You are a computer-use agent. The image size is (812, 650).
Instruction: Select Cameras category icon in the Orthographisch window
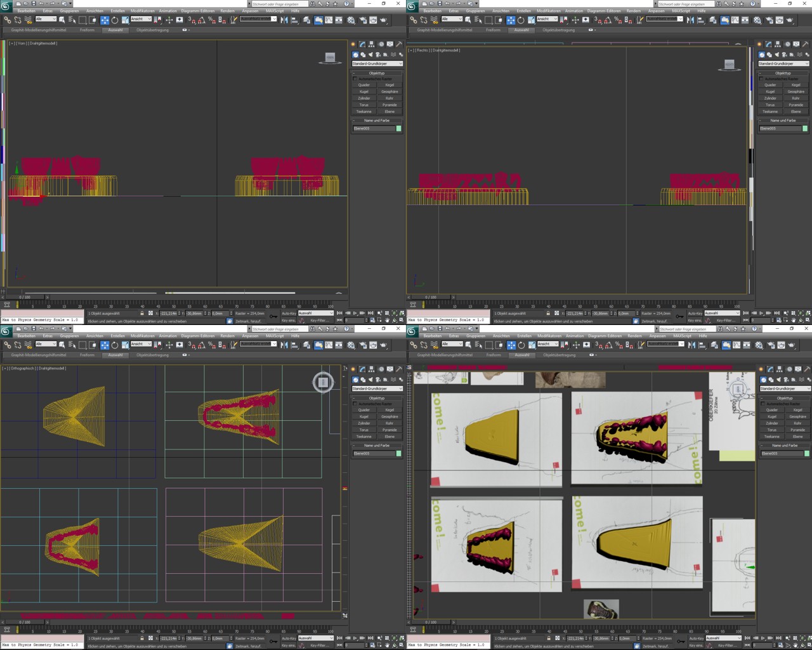pos(378,380)
